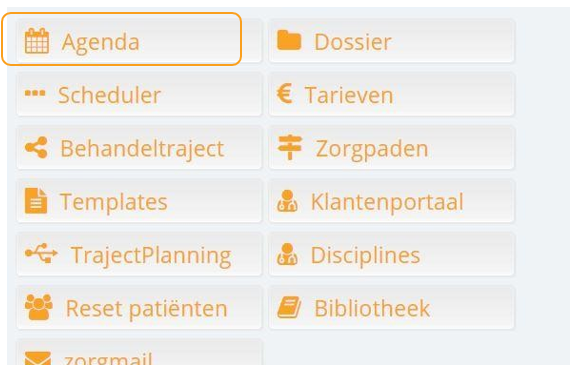Select the Behandeltraject button
This screenshot has width=573, height=365.
pos(139,148)
